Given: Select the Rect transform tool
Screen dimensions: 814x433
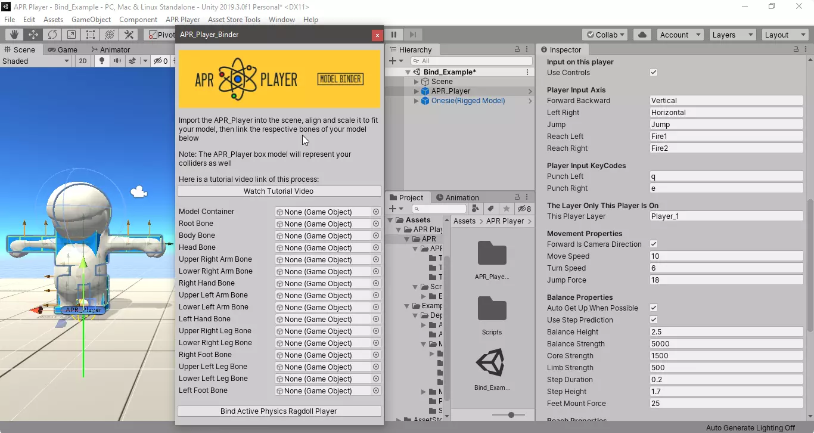Looking at the screenshot, I should click(x=90, y=35).
